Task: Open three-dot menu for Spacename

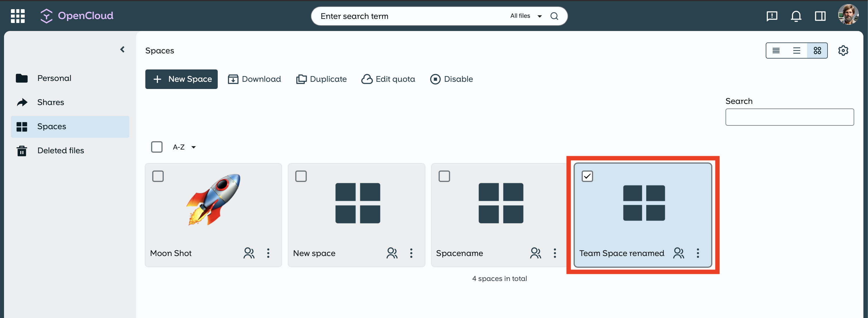Action: click(555, 253)
